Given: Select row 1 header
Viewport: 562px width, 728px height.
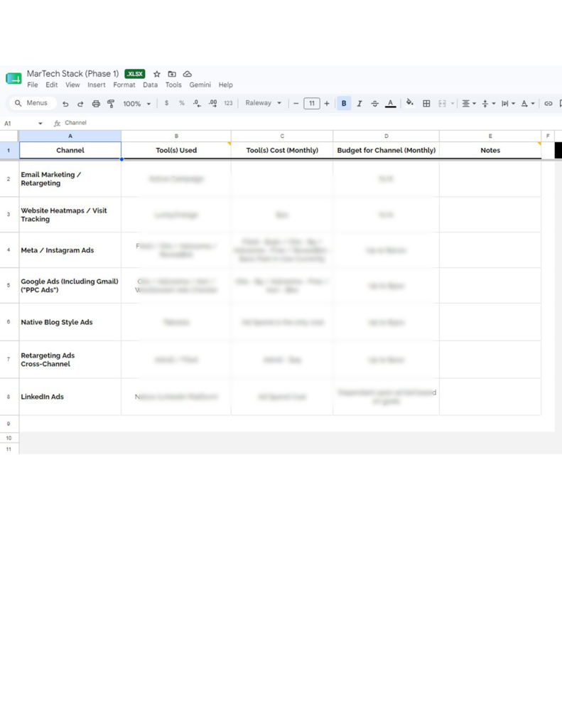Looking at the screenshot, I should [9, 151].
